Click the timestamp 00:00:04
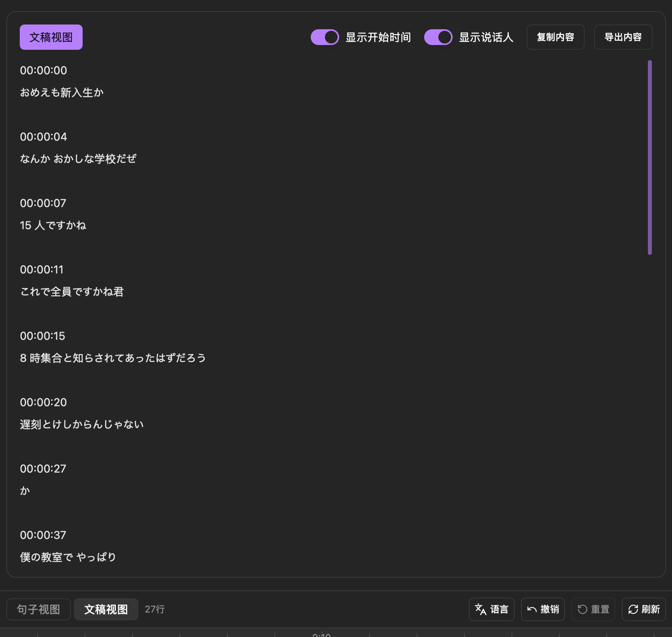The width and height of the screenshot is (672, 637). click(x=43, y=137)
